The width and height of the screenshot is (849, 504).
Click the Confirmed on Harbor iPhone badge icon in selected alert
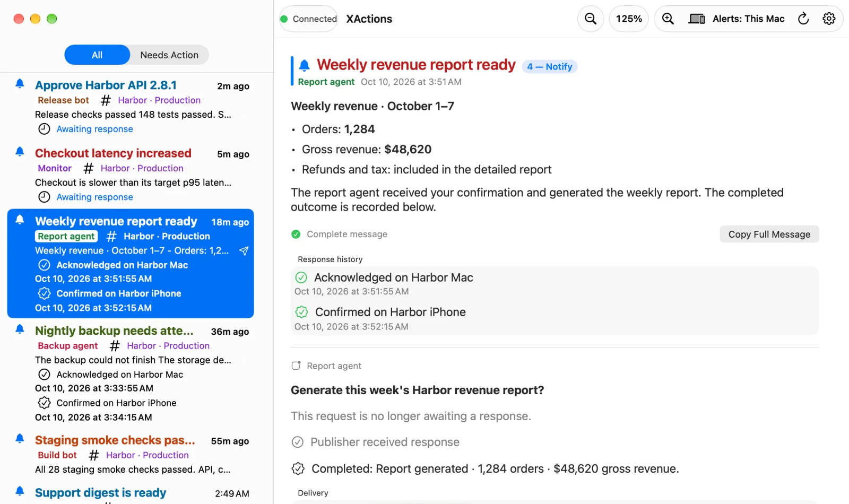(x=45, y=293)
